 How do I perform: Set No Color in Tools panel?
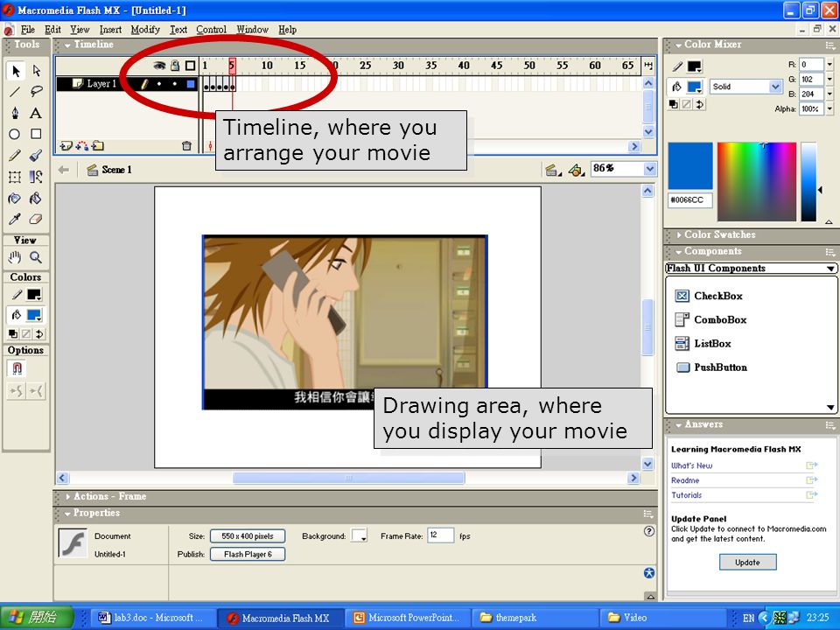26,334
